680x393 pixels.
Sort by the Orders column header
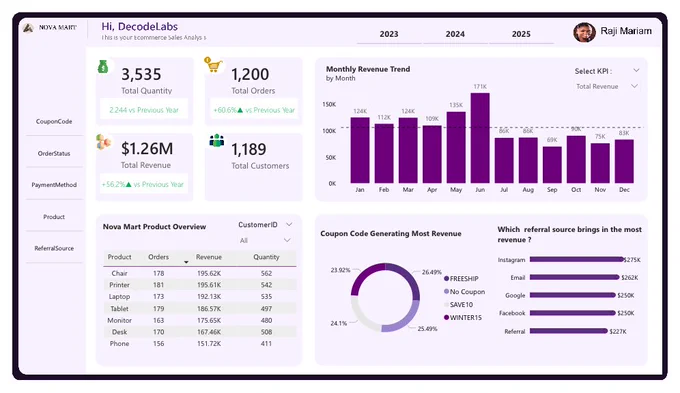pyautogui.click(x=158, y=257)
